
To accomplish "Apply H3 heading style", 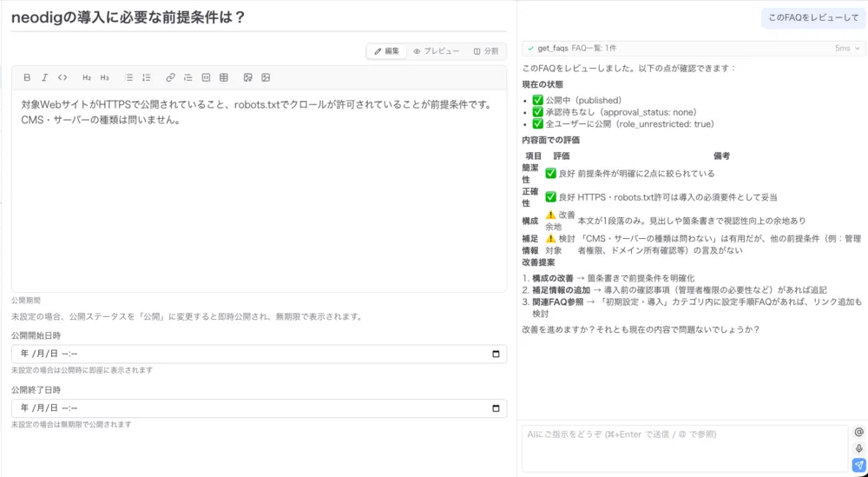I will pos(105,77).
